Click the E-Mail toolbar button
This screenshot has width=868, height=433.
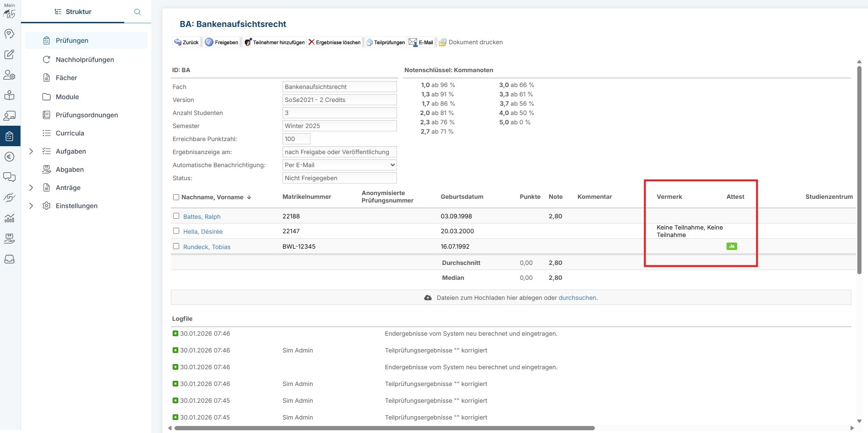tap(421, 42)
